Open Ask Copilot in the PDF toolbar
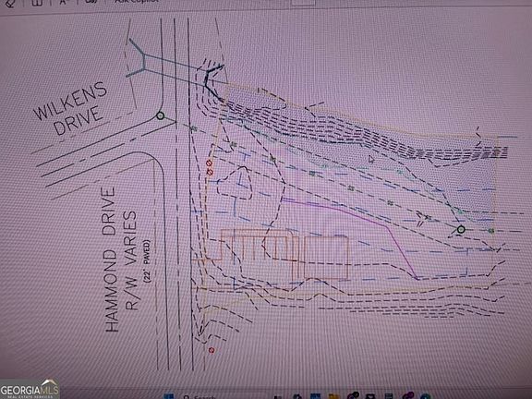The height and width of the screenshot is (399, 532). coord(137,1)
